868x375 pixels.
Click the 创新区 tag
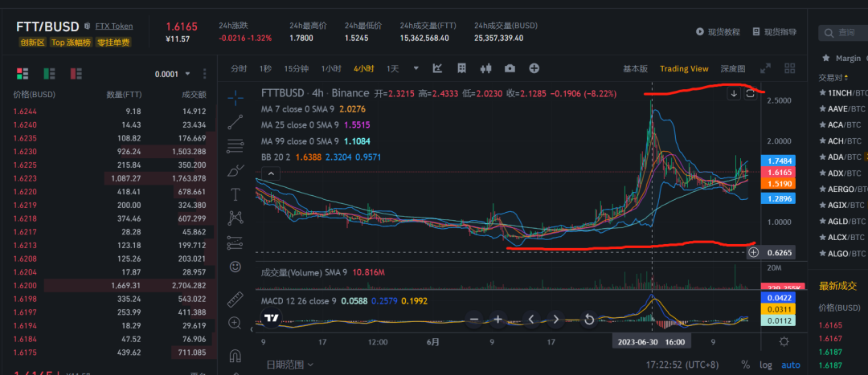coord(32,42)
